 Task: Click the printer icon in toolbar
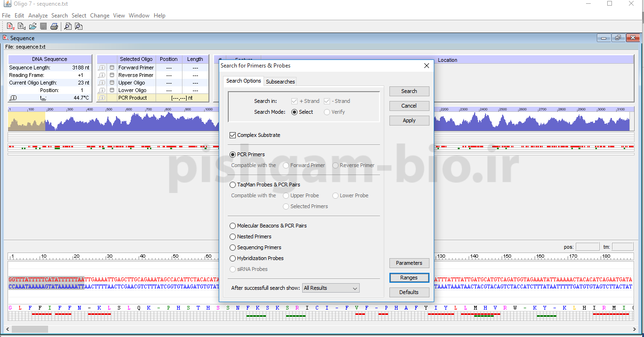(x=54, y=26)
